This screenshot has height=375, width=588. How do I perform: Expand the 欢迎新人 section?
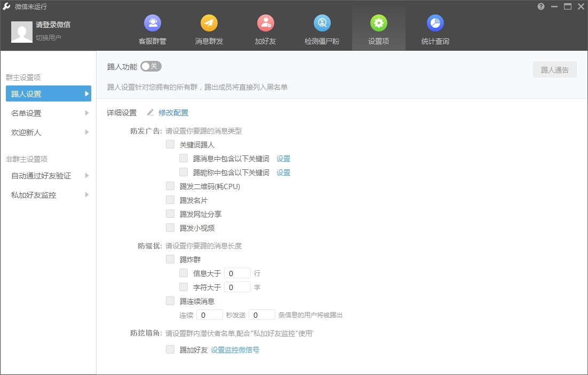[48, 132]
